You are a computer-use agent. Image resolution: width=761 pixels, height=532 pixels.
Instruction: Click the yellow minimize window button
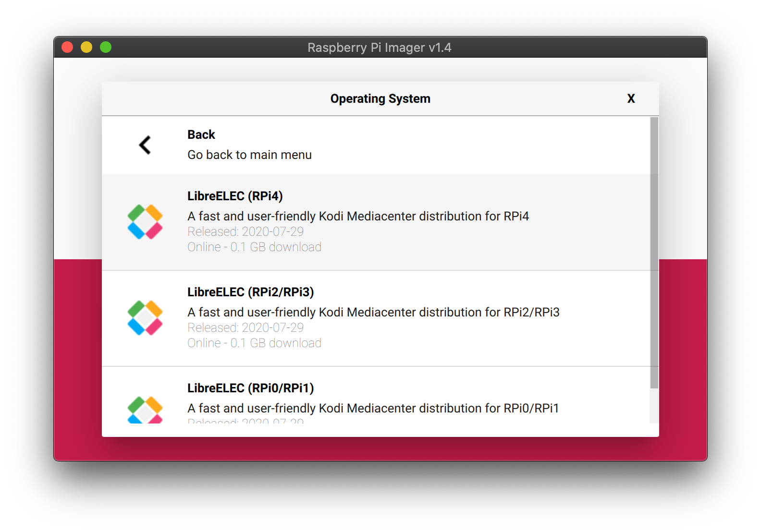point(86,47)
